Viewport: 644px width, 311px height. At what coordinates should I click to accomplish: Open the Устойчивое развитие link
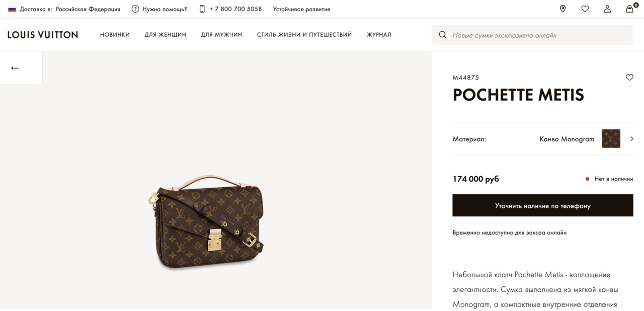click(301, 9)
